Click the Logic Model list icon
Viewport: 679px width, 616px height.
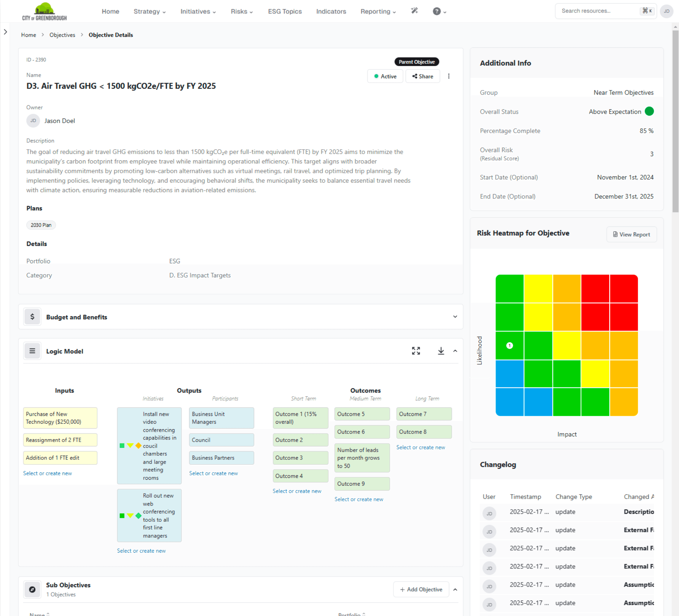[32, 351]
